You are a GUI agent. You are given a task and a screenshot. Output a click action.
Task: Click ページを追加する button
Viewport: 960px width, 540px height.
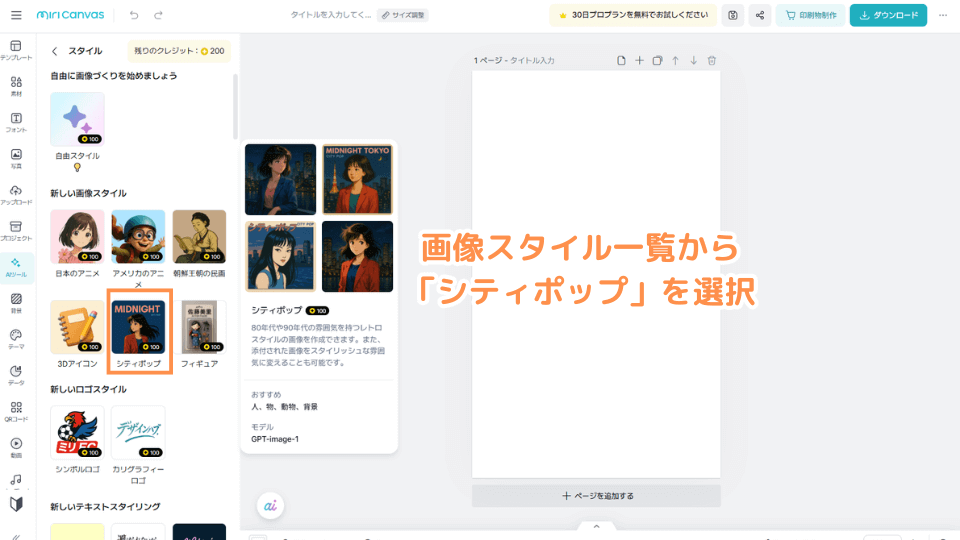click(x=596, y=496)
